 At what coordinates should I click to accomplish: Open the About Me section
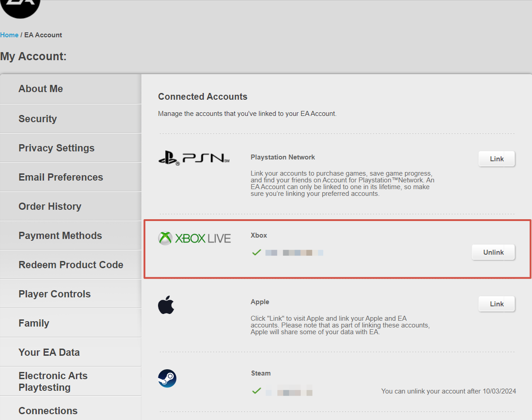click(40, 89)
